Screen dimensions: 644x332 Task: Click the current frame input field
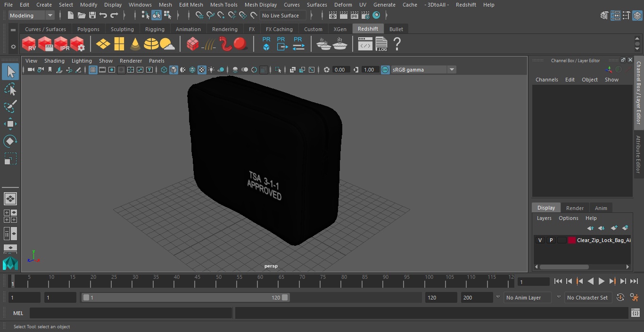(x=533, y=282)
